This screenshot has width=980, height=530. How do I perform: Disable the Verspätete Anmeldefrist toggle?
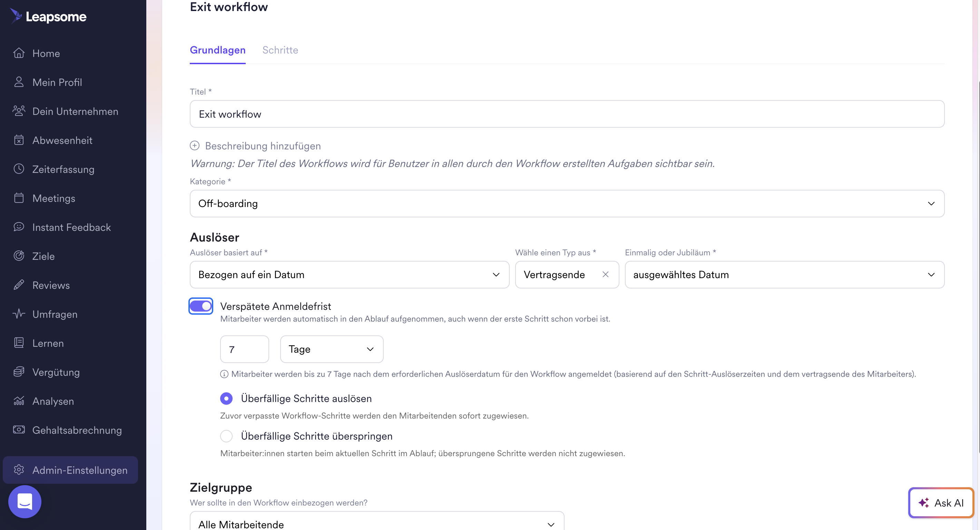[200, 306]
